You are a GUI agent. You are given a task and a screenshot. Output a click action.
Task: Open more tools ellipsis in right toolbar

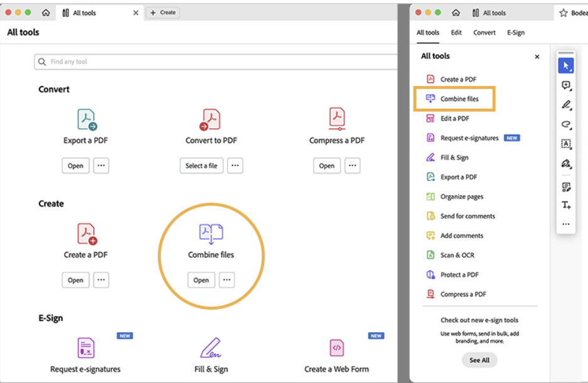tap(566, 224)
